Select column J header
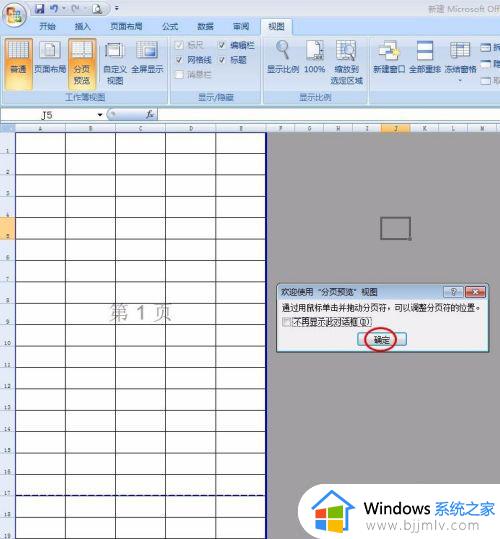This screenshot has height=539, width=500. [396, 128]
